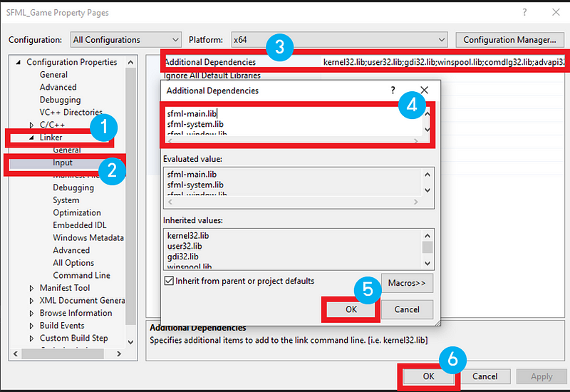The height and width of the screenshot is (392, 570).
Task: Toggle Inherit from parent or project defaults
Action: 169,281
